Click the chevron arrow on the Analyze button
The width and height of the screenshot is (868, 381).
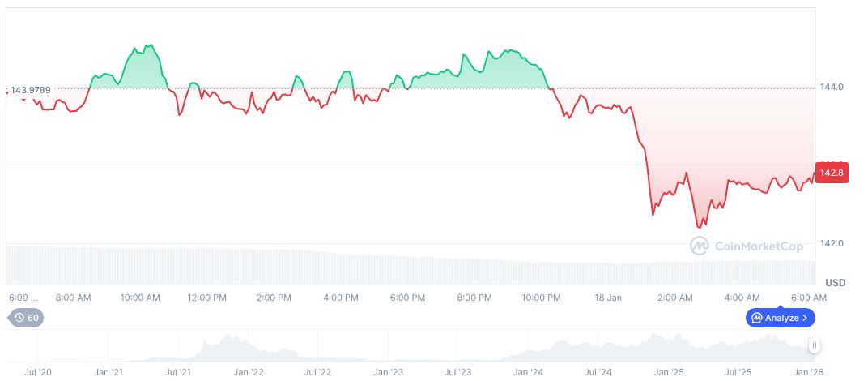pyautogui.click(x=805, y=318)
